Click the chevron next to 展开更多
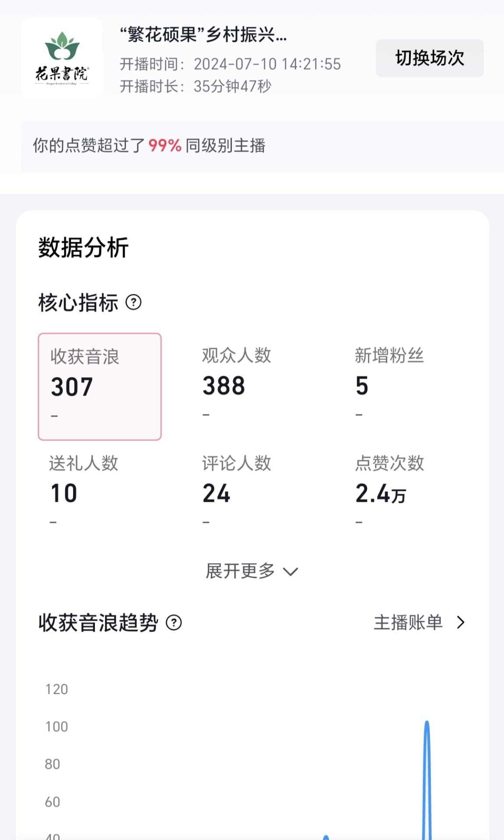The height and width of the screenshot is (840, 504). 290,571
